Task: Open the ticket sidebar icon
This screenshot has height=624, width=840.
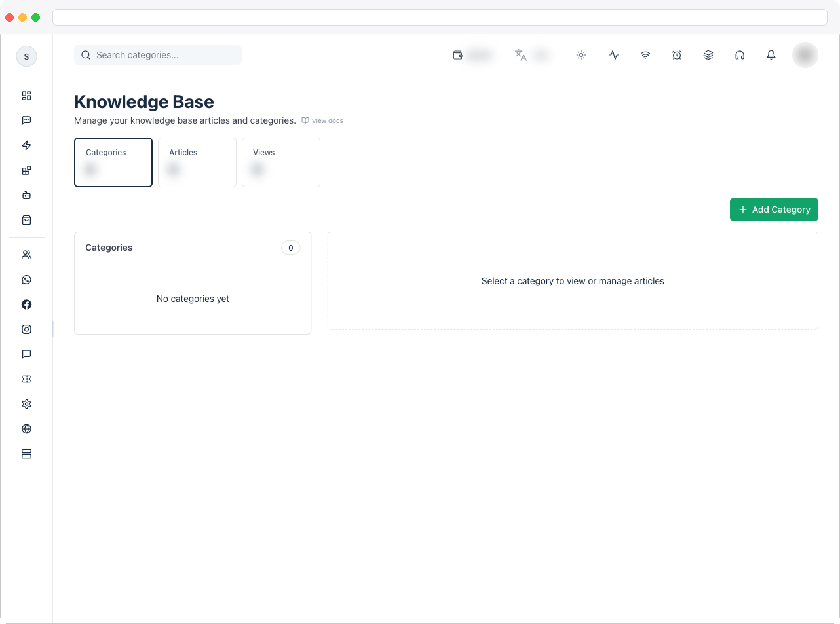Action: (26, 379)
